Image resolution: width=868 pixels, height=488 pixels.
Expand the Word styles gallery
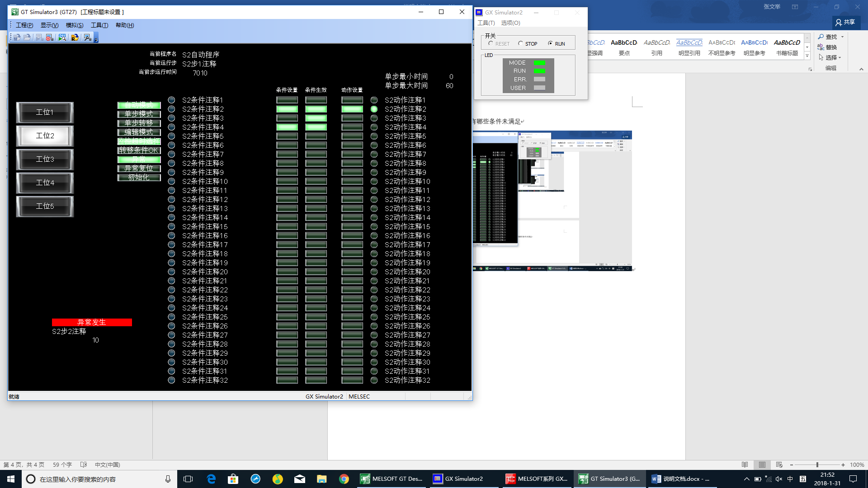[807, 56]
